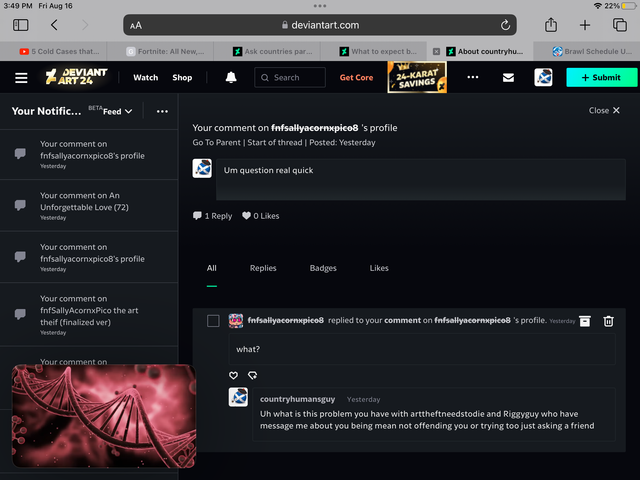Open the header three-dots more menu
The width and height of the screenshot is (640, 480).
(473, 77)
